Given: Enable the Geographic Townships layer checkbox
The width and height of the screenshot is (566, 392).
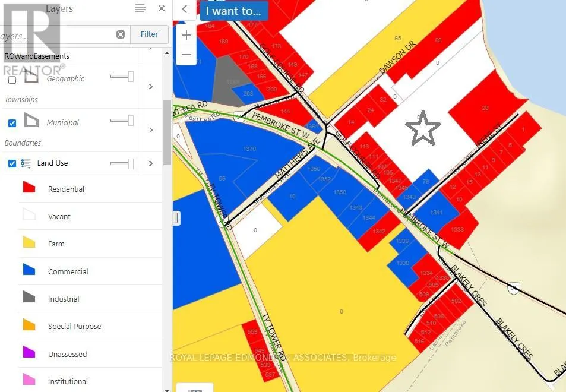Looking at the screenshot, I should [12, 80].
